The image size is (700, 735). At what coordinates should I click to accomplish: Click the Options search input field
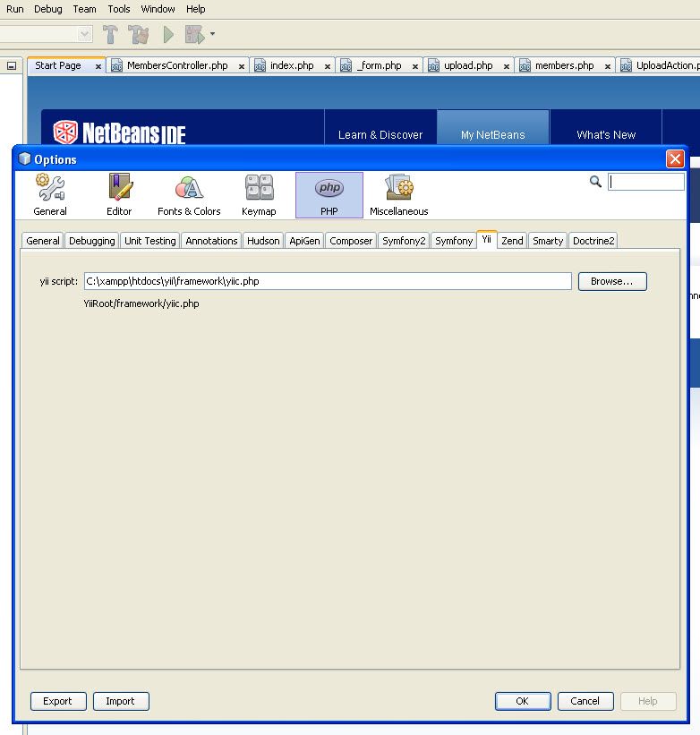click(646, 182)
